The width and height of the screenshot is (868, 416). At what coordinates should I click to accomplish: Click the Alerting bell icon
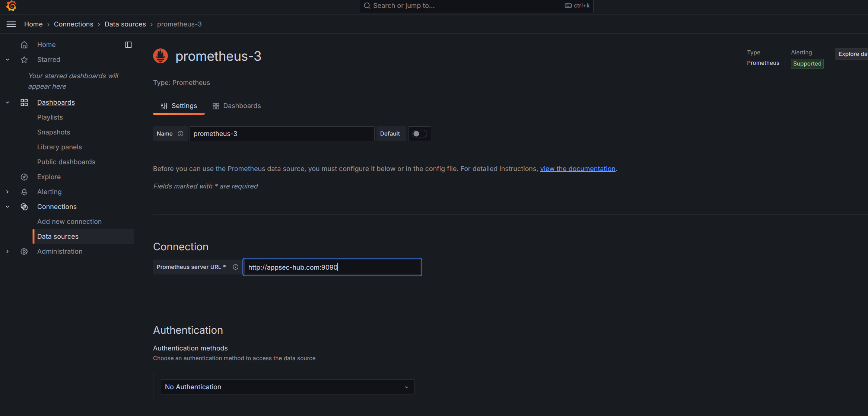24,192
